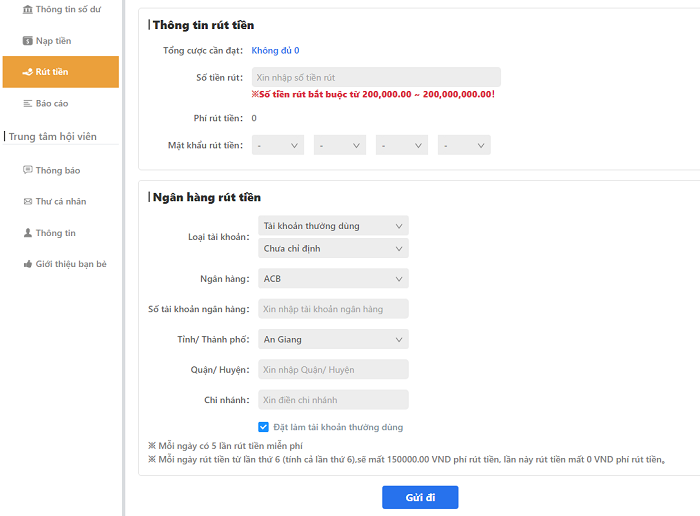Open the Tài khoản thường dùng dropdown
This screenshot has height=516, width=700.
tap(333, 226)
